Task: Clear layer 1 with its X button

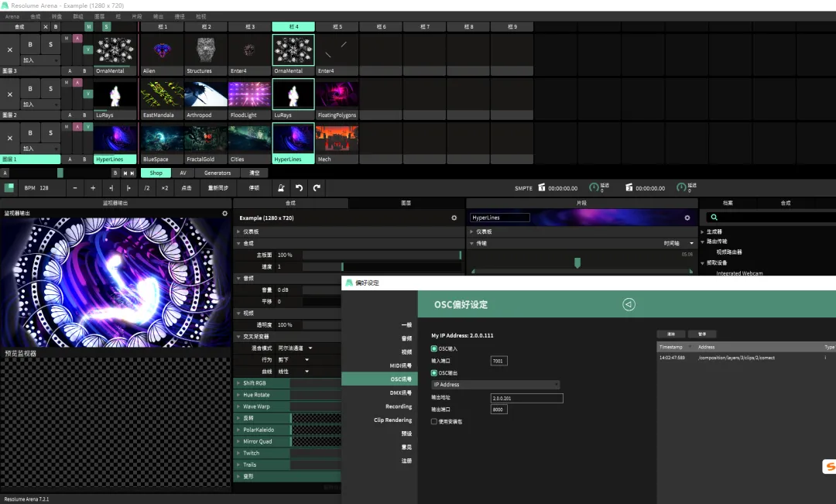Action: pyautogui.click(x=10, y=138)
